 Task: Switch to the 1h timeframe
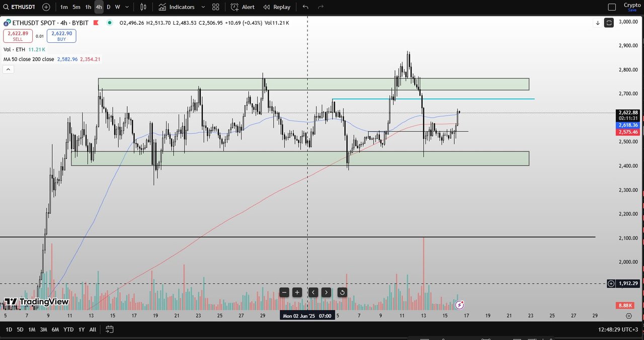pyautogui.click(x=88, y=7)
